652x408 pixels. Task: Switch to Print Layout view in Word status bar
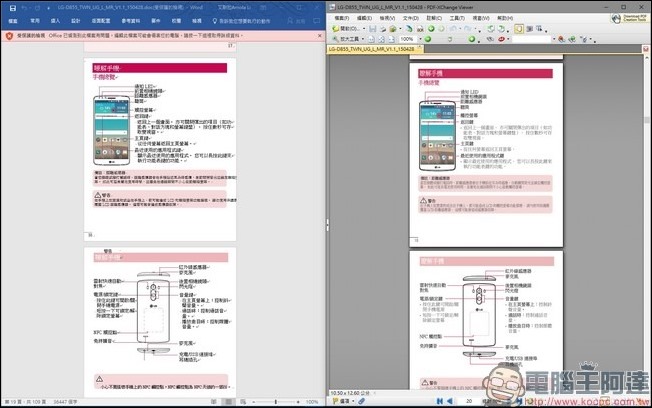[x=228, y=402]
